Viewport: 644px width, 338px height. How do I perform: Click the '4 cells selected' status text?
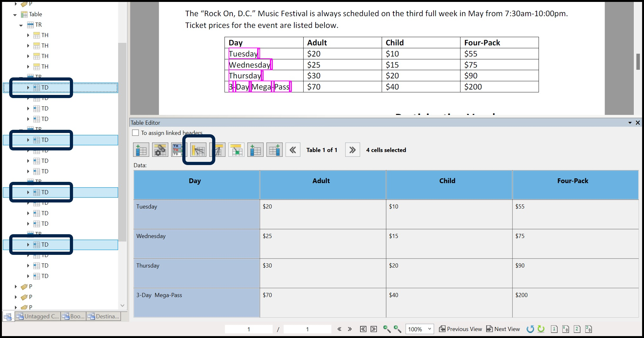pyautogui.click(x=386, y=150)
